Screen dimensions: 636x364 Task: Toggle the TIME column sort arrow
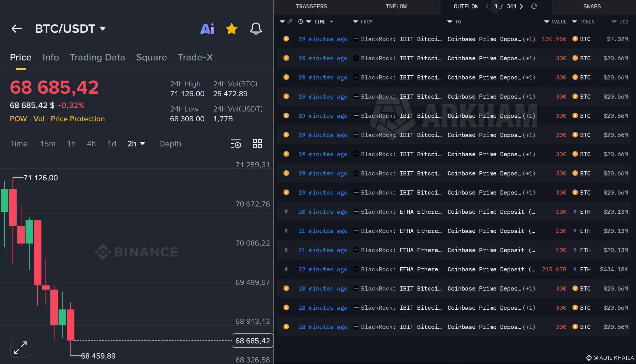pyautogui.click(x=331, y=22)
